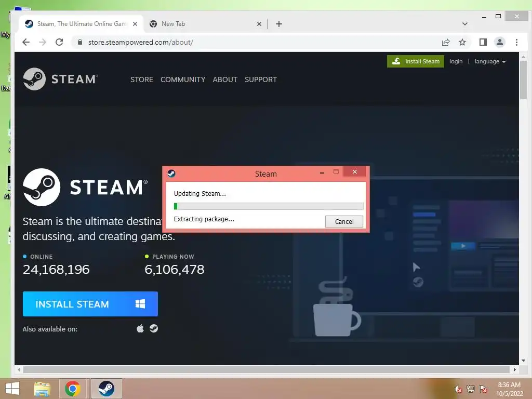The width and height of the screenshot is (532, 399).
Task: Click the Steam taskbar icon
Action: (x=107, y=389)
